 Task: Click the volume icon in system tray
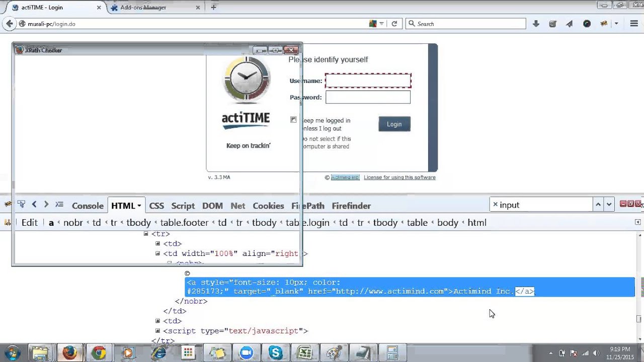(x=596, y=353)
